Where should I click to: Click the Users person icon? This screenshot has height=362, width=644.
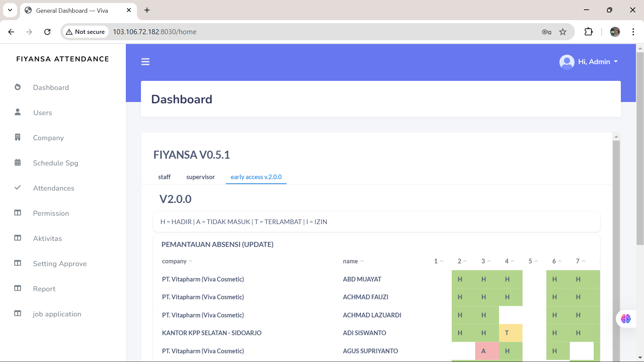point(18,112)
